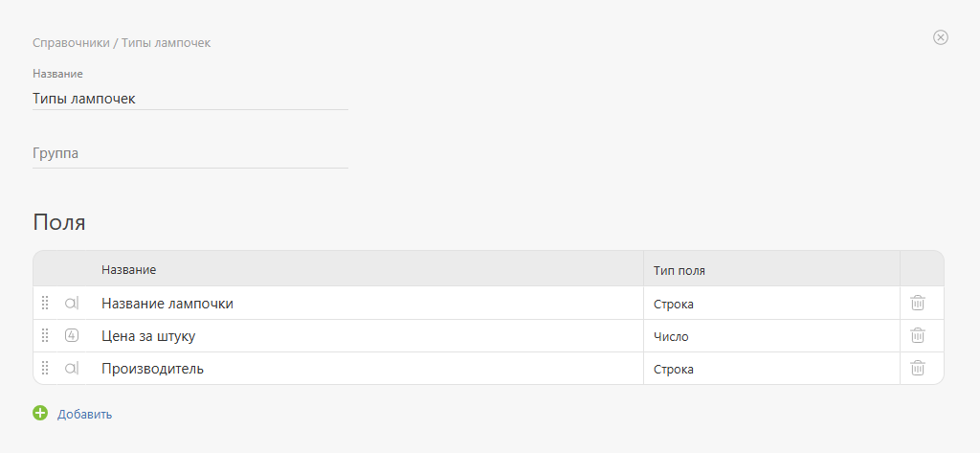Image resolution: width=980 pixels, height=453 pixels.
Task: Close the Типы лампочек editor
Action: pyautogui.click(x=940, y=37)
